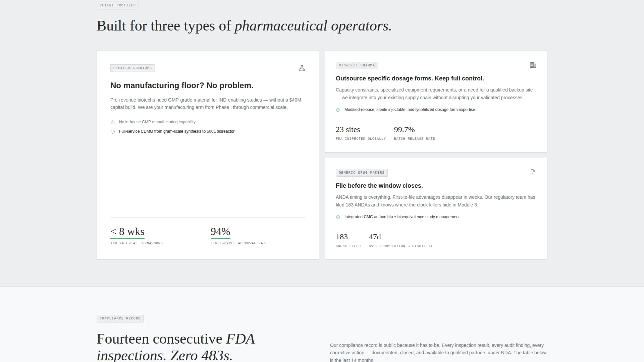644x362 pixels.
Task: Toggle the MID-SIZE PHARMA tag on its card
Action: pyautogui.click(x=357, y=65)
